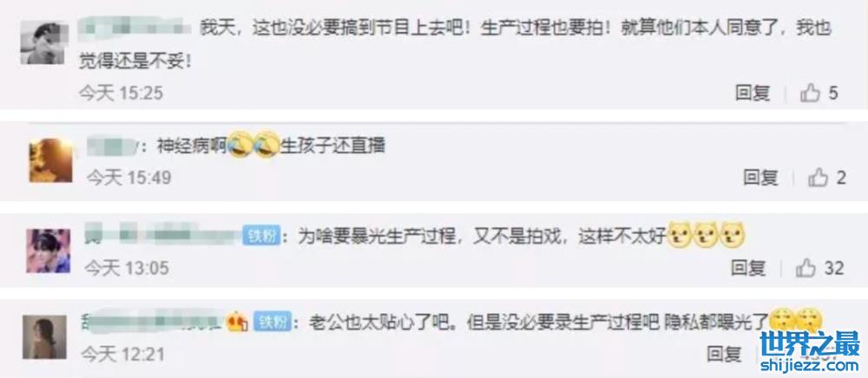Screen dimensions: 868x378
Task: Like the first comment with 5 likes
Action: tap(810, 94)
